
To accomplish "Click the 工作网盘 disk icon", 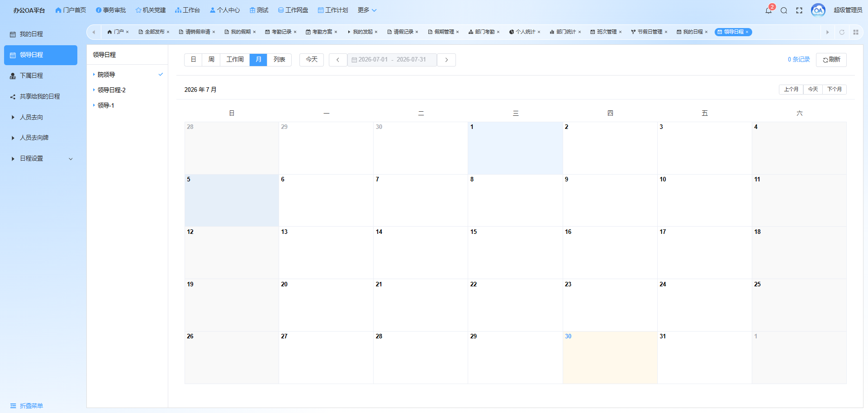I will (281, 10).
